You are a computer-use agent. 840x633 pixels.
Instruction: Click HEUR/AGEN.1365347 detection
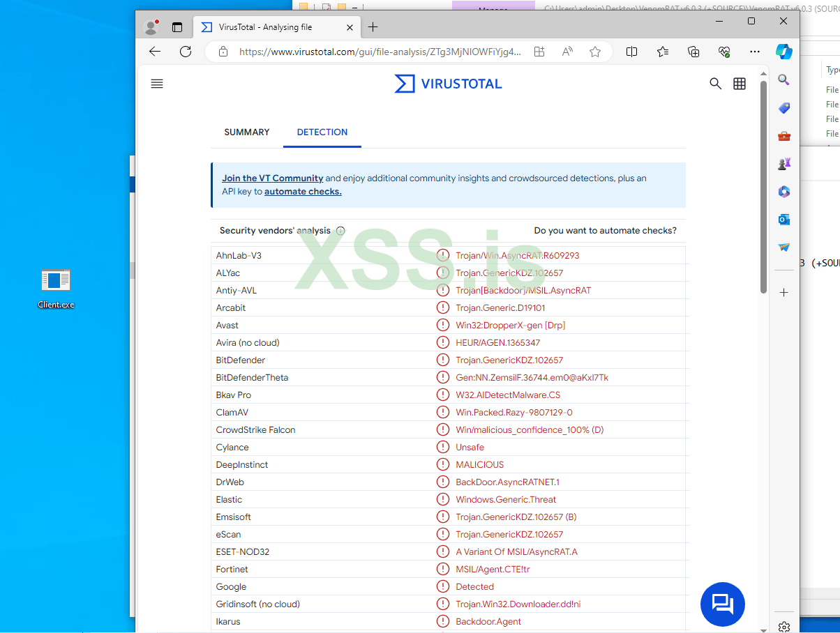[x=498, y=343]
